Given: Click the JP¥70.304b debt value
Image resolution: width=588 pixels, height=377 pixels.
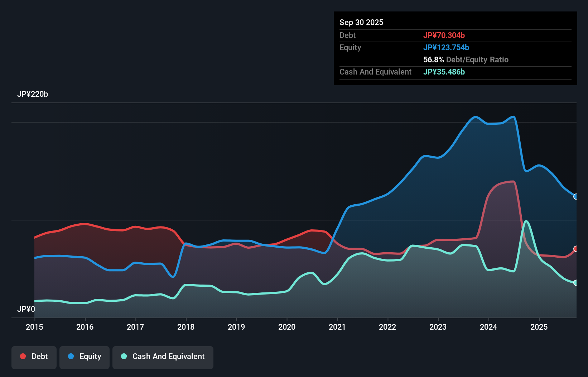Looking at the screenshot, I should click(x=444, y=35).
